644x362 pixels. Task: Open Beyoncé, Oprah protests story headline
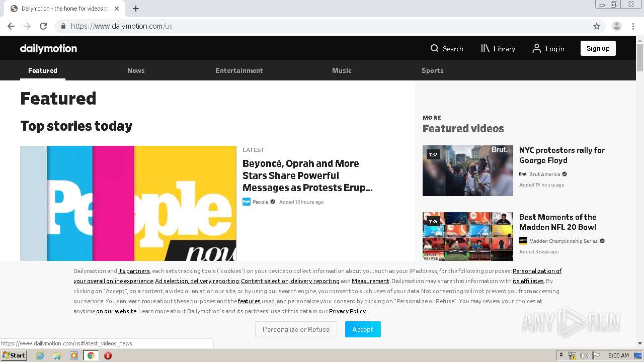click(307, 175)
